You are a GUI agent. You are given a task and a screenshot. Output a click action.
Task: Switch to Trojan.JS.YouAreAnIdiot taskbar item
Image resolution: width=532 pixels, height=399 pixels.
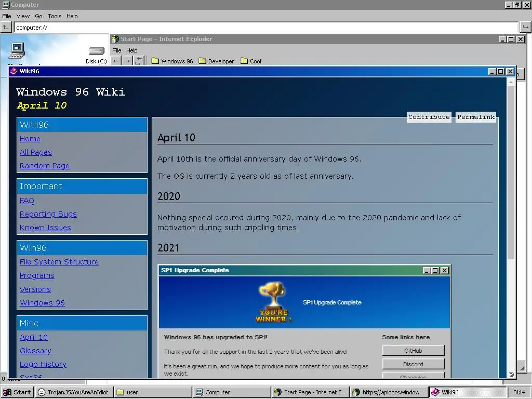coord(74,392)
